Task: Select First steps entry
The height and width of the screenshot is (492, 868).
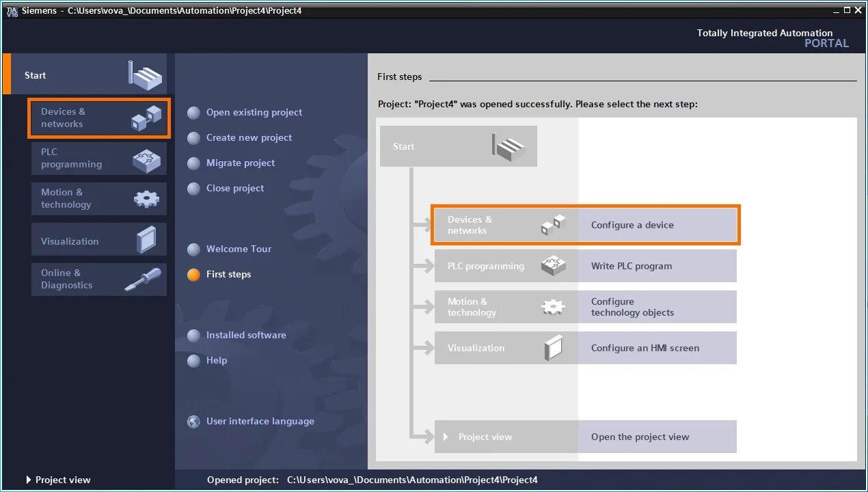Action: (228, 275)
